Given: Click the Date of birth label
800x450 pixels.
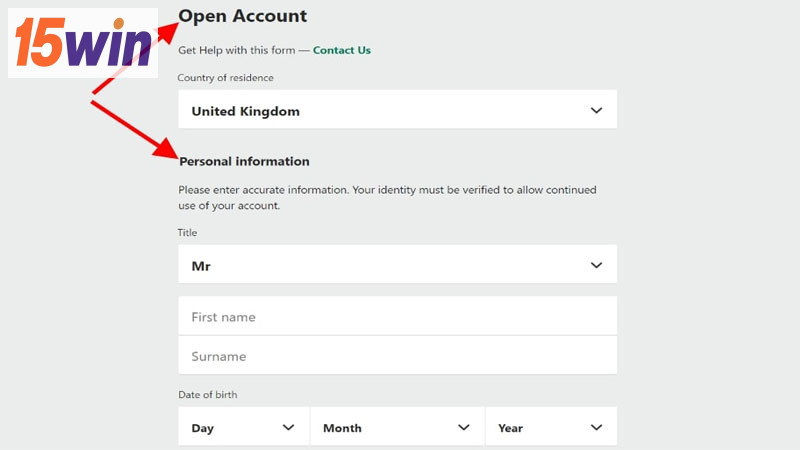Looking at the screenshot, I should click(x=207, y=395).
